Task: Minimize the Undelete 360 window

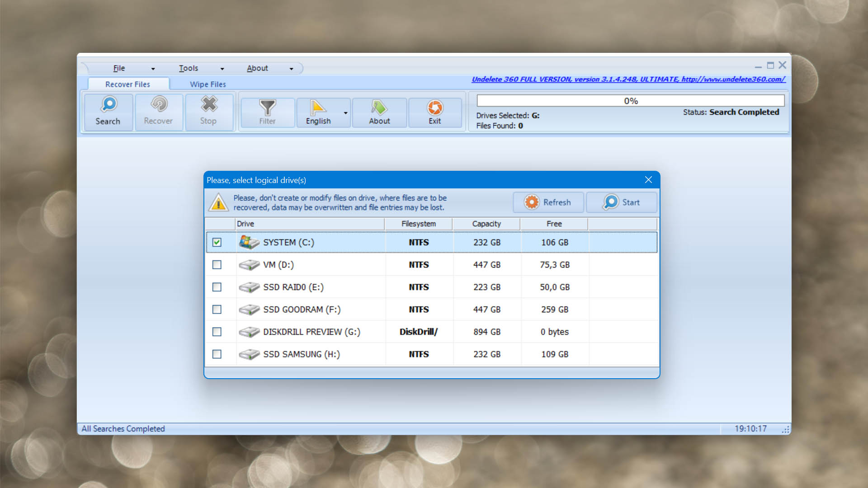Action: click(x=758, y=66)
